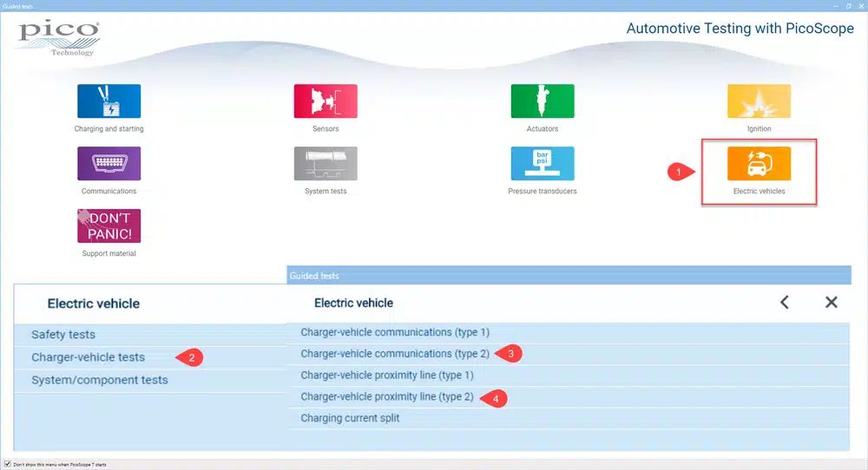Open the Ignition tests icon

pos(759,101)
